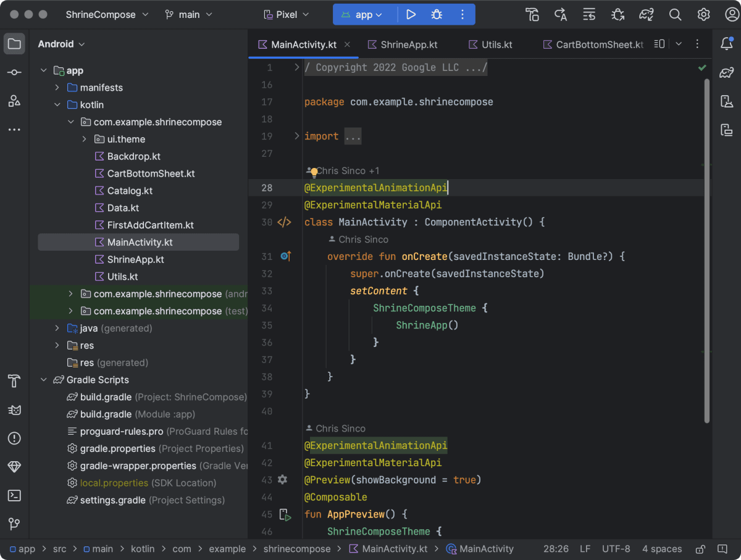Open the Device Manager panel

point(727,101)
